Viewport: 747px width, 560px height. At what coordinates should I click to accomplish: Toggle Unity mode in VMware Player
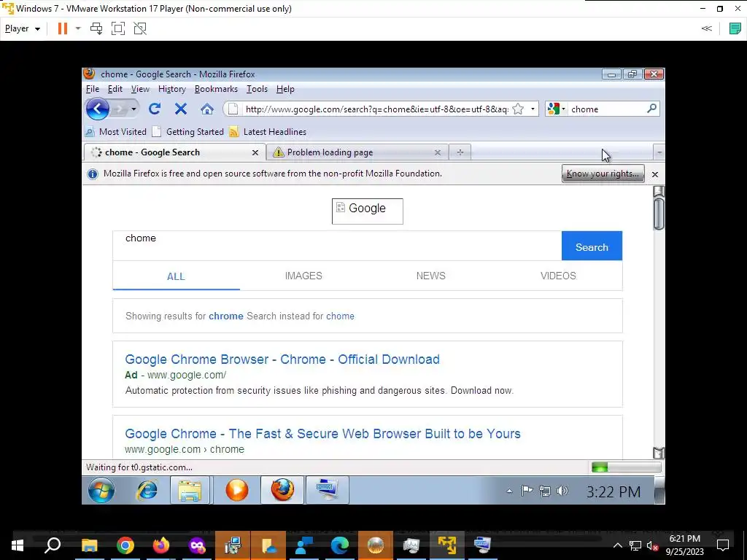(x=140, y=28)
